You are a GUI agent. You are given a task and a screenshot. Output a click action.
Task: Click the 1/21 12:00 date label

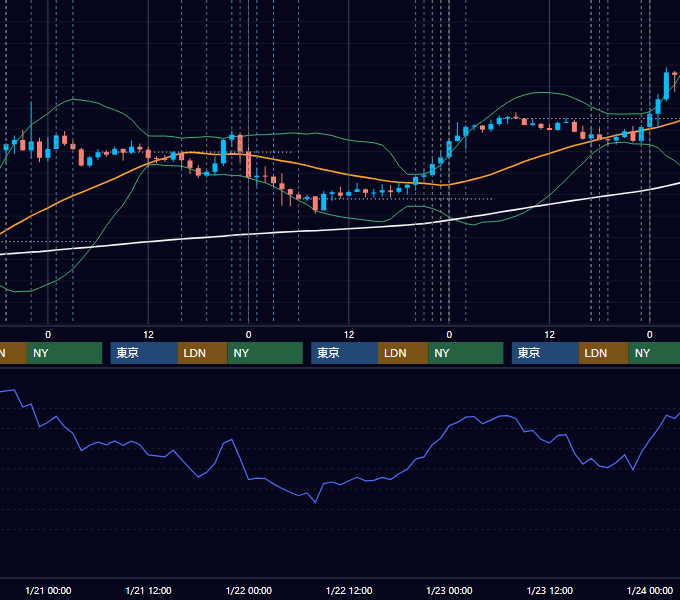click(148, 590)
